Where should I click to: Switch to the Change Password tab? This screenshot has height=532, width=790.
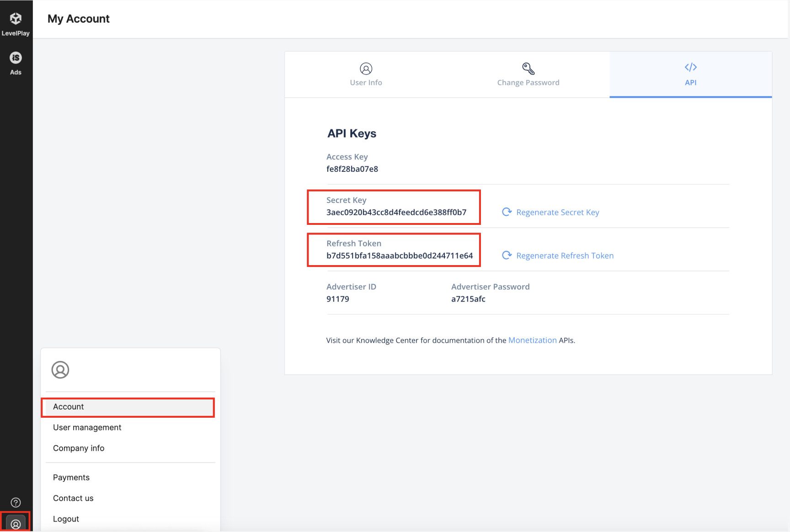coord(528,74)
